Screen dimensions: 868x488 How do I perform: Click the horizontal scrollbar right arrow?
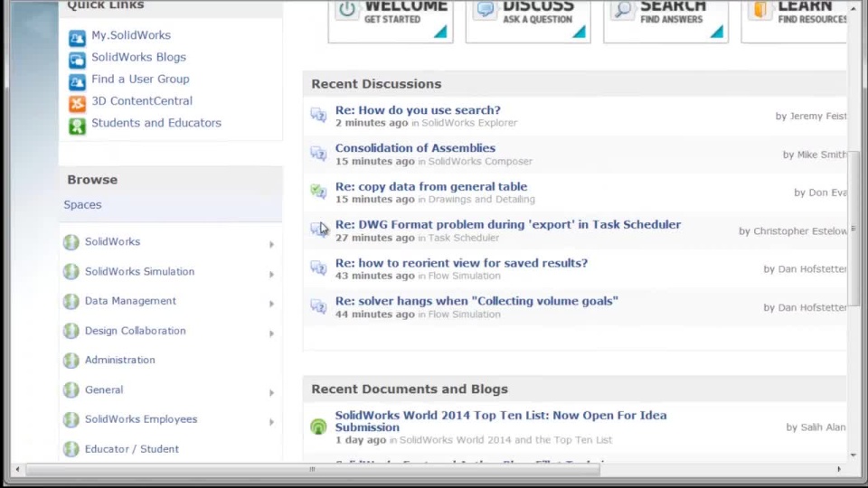click(839, 470)
